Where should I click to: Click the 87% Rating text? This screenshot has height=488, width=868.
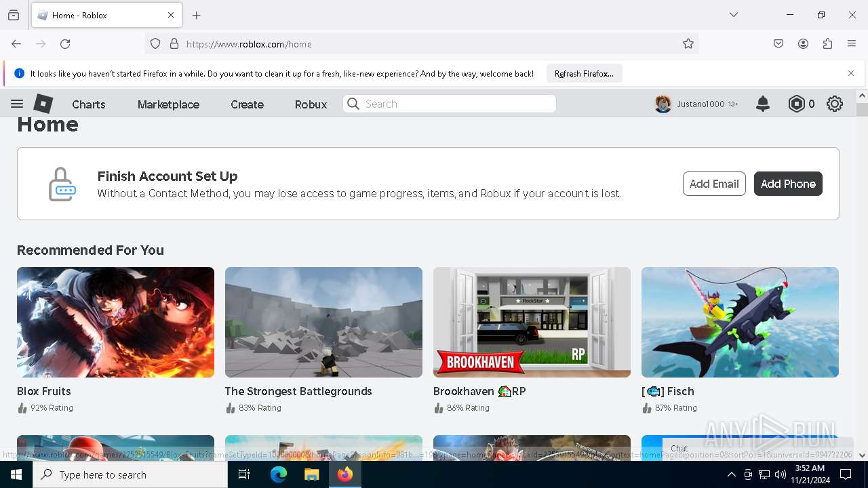pos(676,408)
